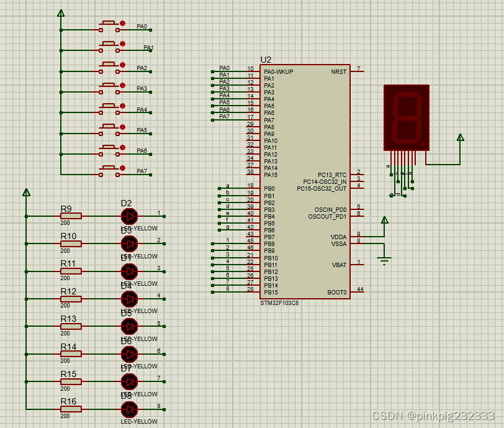Click the PA0-WKUP pin label
Viewport: 504px width, 428px height.
point(279,72)
